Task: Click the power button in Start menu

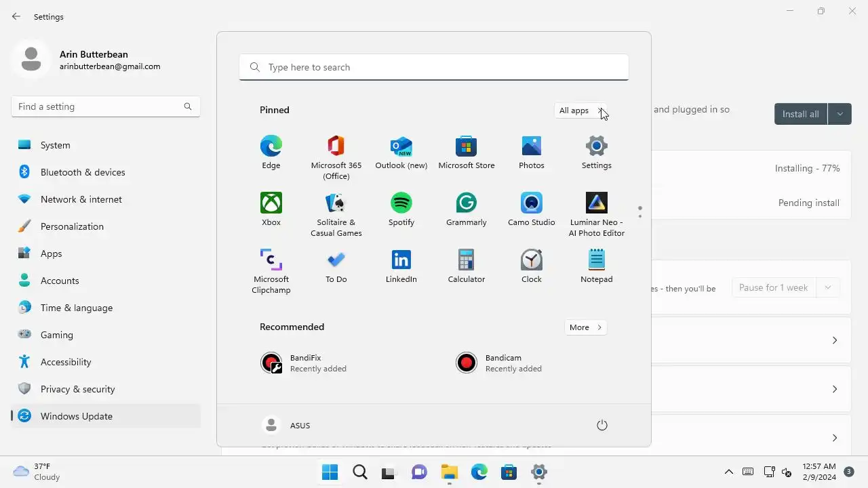Action: 602,426
